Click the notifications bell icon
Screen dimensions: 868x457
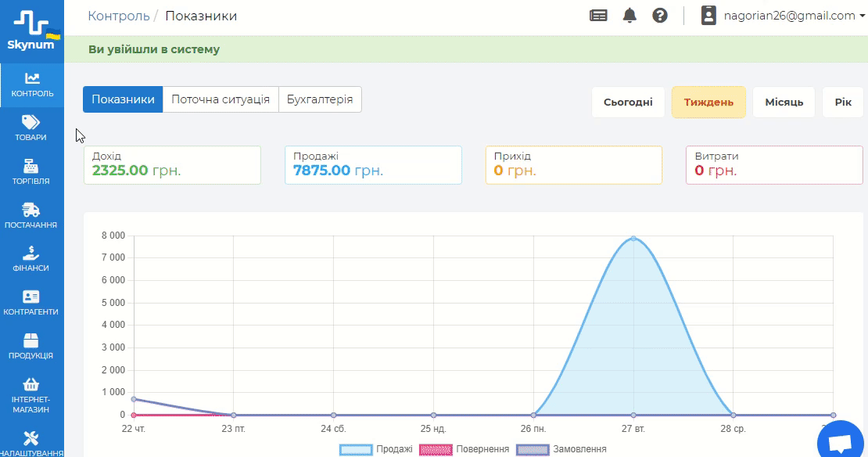tap(629, 16)
